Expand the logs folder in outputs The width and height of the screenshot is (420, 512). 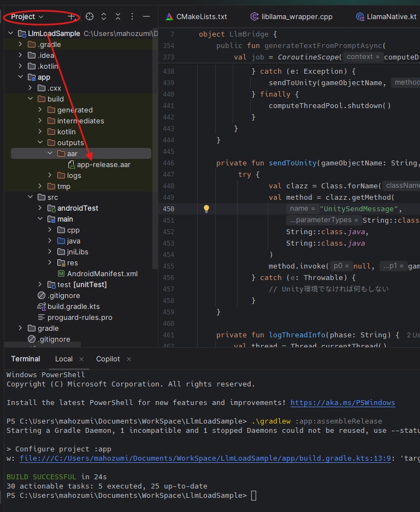(x=50, y=175)
